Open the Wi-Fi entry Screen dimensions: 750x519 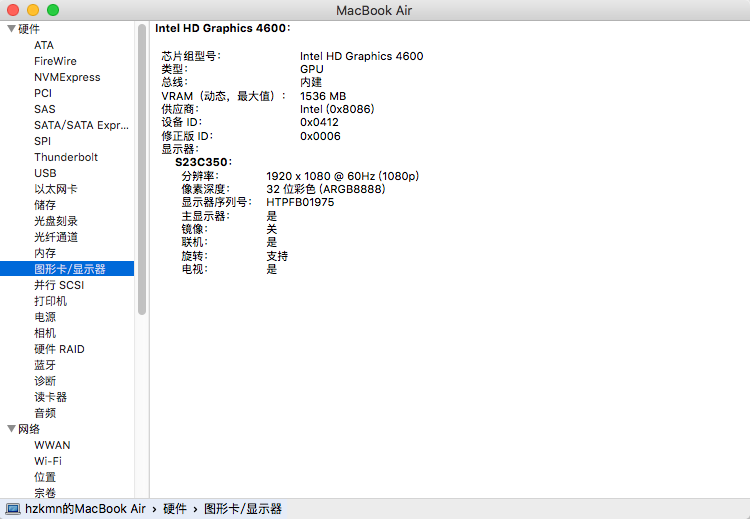pyautogui.click(x=48, y=461)
